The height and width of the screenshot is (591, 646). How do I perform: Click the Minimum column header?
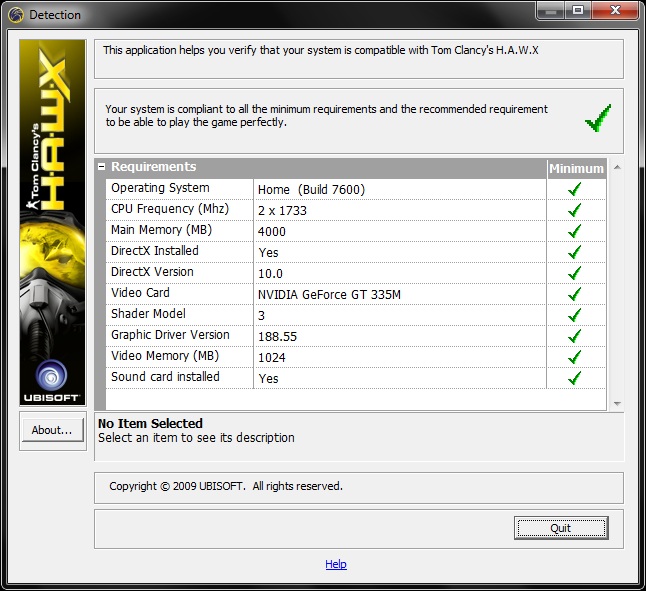576,169
